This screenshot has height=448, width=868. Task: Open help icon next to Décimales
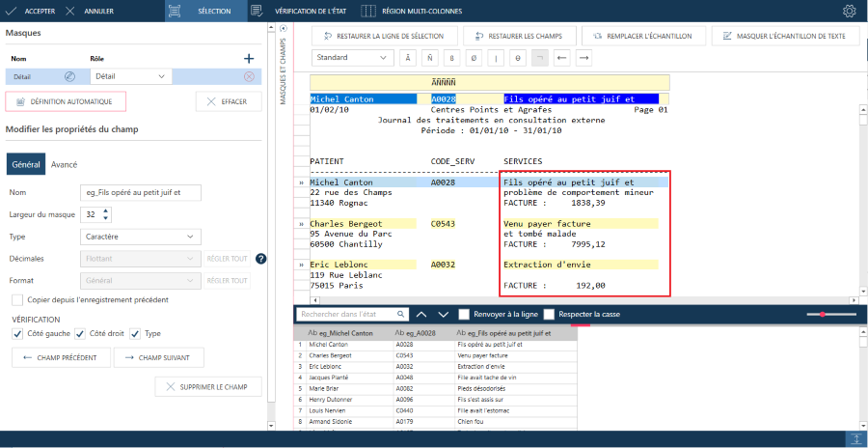click(x=260, y=259)
